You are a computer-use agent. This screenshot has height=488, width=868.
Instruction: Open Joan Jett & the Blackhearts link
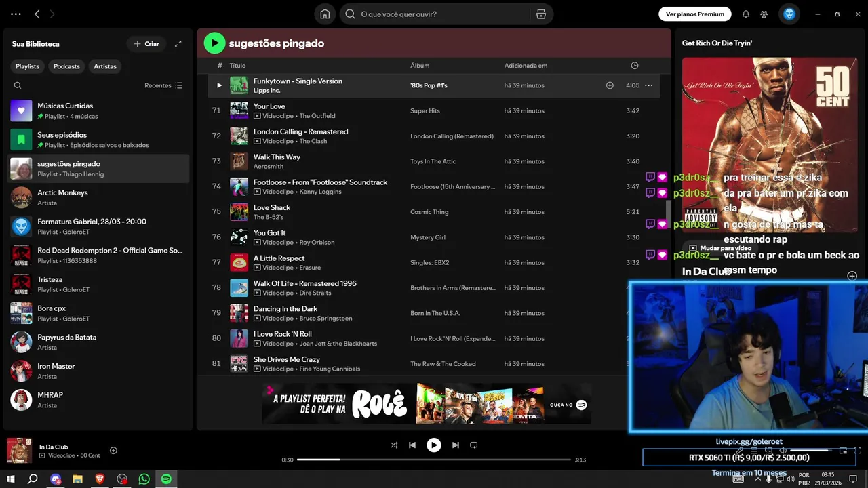click(x=338, y=344)
